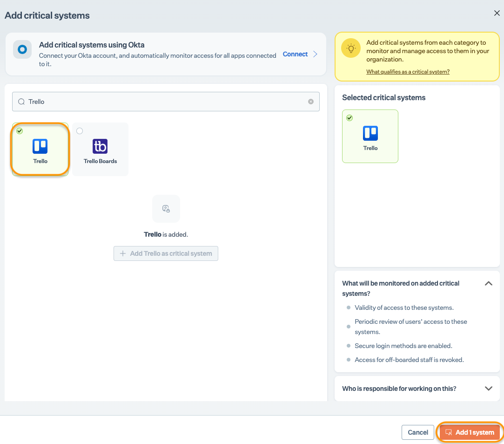Image resolution: width=504 pixels, height=444 pixels.
Task: Click the Connect link for Okta
Action: tap(295, 54)
